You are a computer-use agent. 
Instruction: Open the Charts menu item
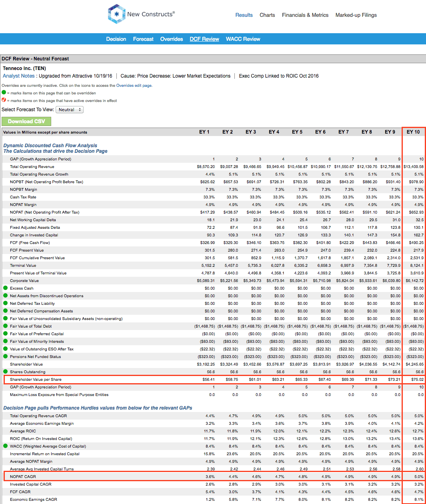[267, 15]
